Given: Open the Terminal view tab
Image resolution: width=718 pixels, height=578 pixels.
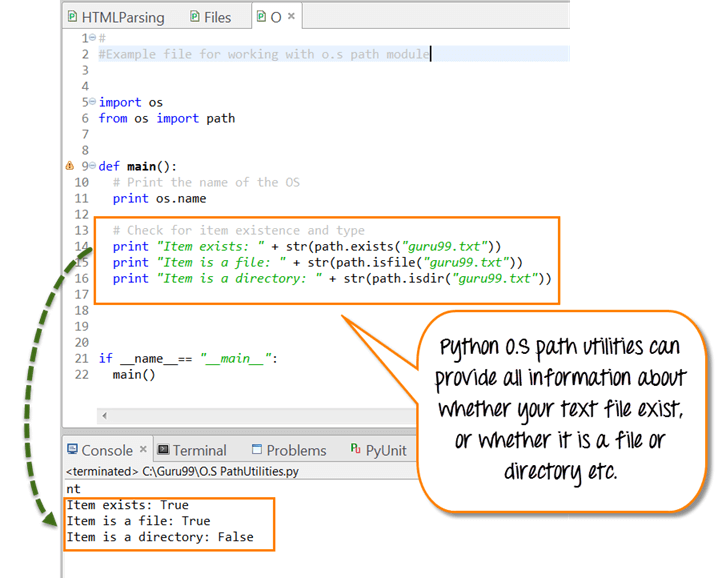Looking at the screenshot, I should pyautogui.click(x=192, y=450).
